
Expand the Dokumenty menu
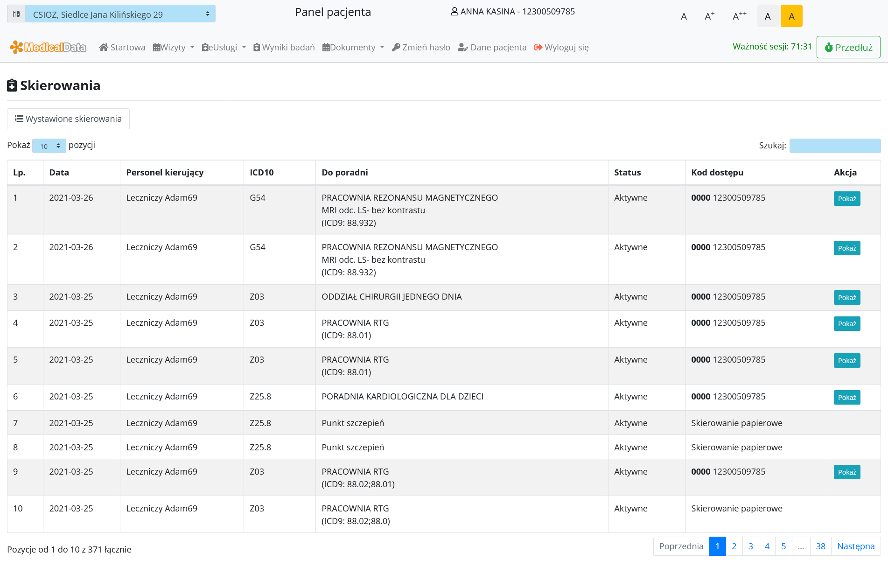pos(353,47)
